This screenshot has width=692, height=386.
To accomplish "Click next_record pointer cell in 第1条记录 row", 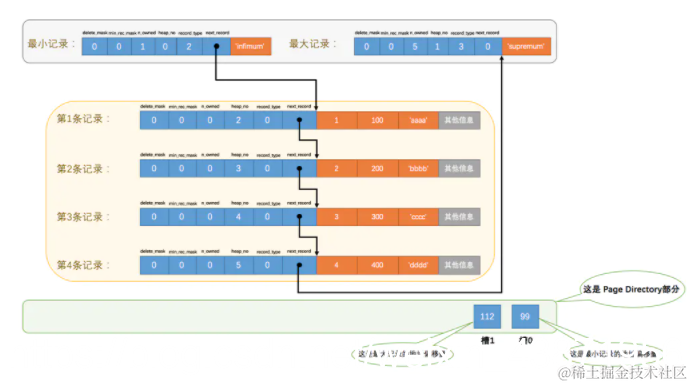I will click(x=299, y=120).
